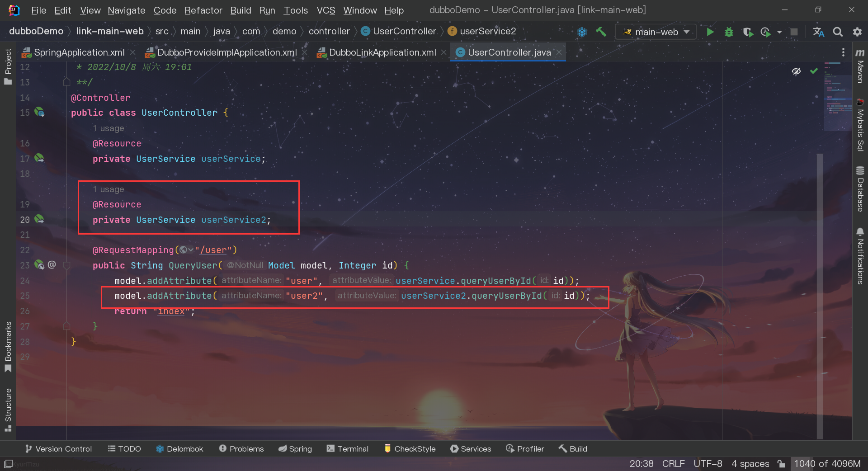Viewport: 868px width, 471px height.
Task: Close the DubboLinkApplication.xml tab
Action: (444, 52)
